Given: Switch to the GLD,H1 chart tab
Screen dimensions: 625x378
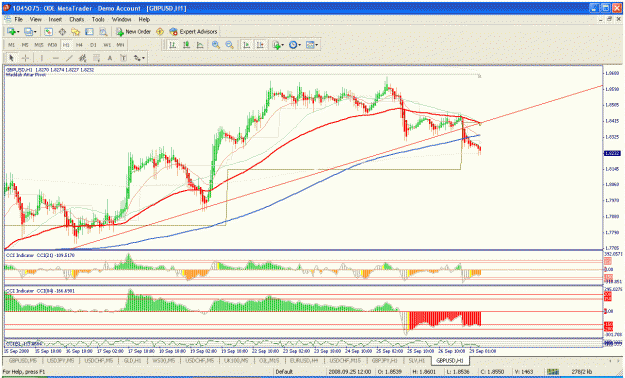Looking at the screenshot, I should (x=132, y=360).
